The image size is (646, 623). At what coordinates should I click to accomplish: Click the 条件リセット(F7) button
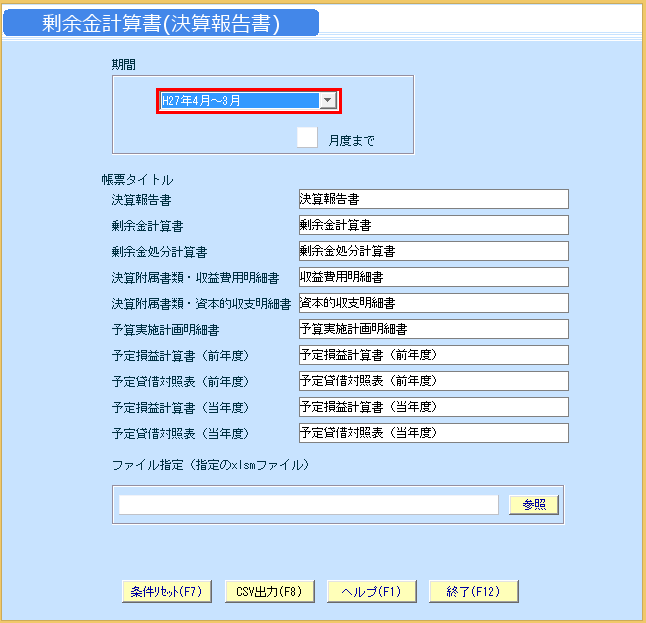167,592
